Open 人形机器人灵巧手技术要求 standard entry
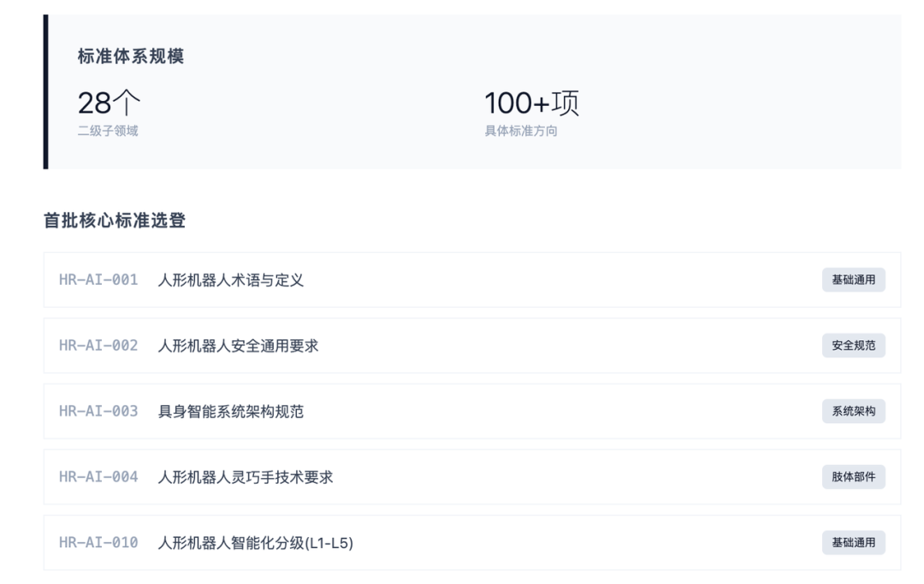Image resolution: width=924 pixels, height=584 pixels. [246, 477]
